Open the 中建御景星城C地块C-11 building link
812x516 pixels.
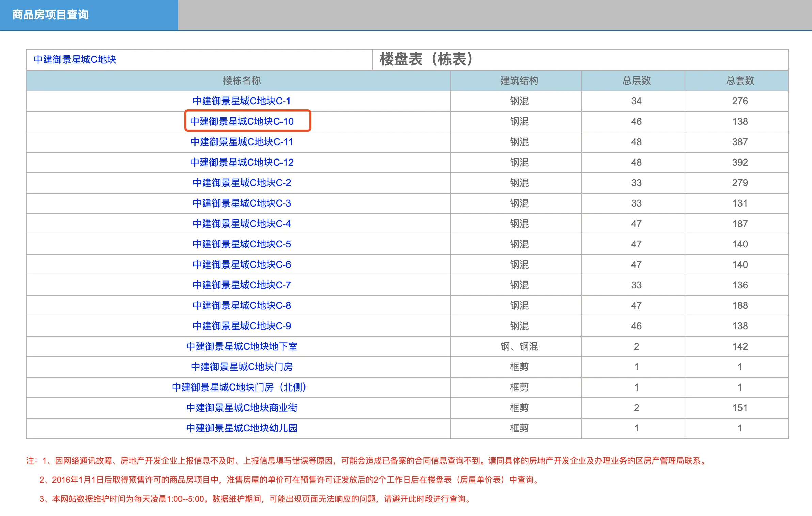click(241, 142)
